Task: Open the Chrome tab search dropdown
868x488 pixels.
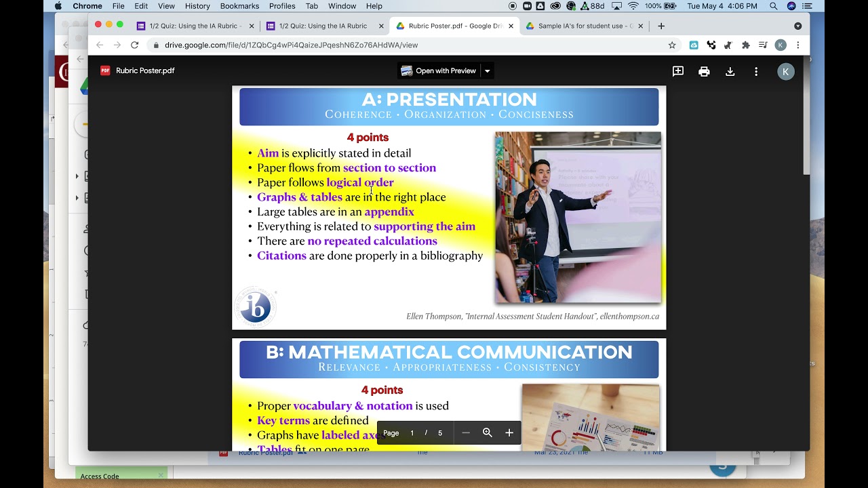Action: pos(797,26)
